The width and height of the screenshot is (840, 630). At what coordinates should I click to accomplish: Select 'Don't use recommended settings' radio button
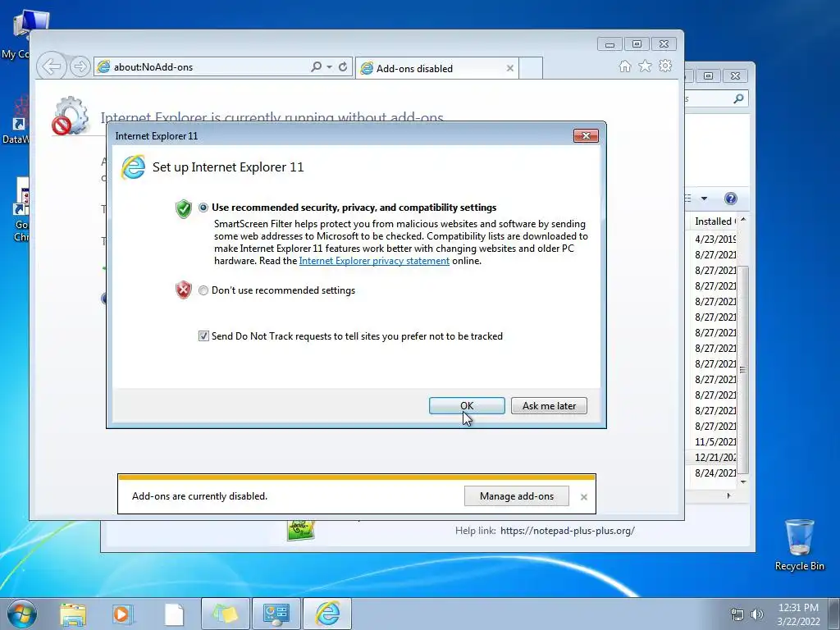pyautogui.click(x=203, y=290)
